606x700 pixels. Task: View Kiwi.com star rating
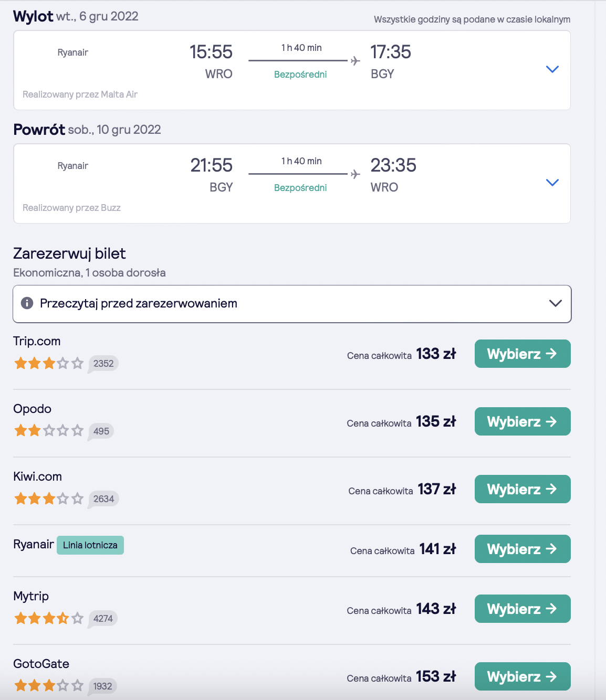tap(49, 499)
